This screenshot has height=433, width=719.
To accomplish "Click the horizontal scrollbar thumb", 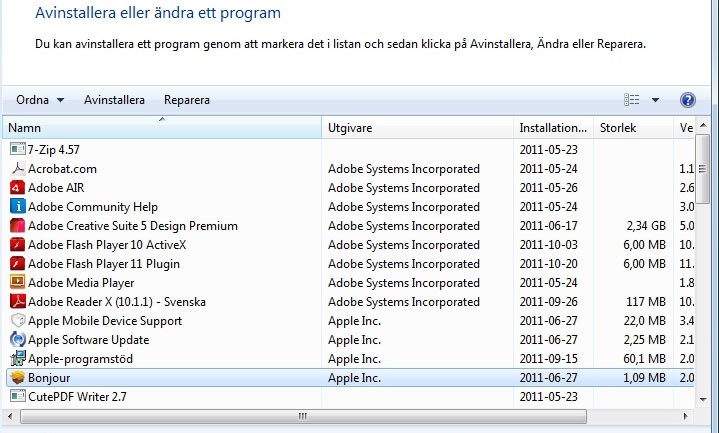I will coord(300,417).
